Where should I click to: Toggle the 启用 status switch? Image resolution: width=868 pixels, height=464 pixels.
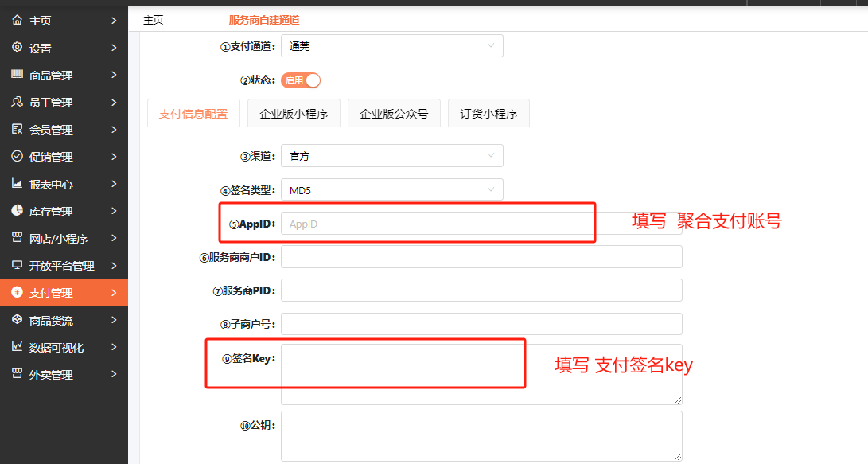(301, 80)
